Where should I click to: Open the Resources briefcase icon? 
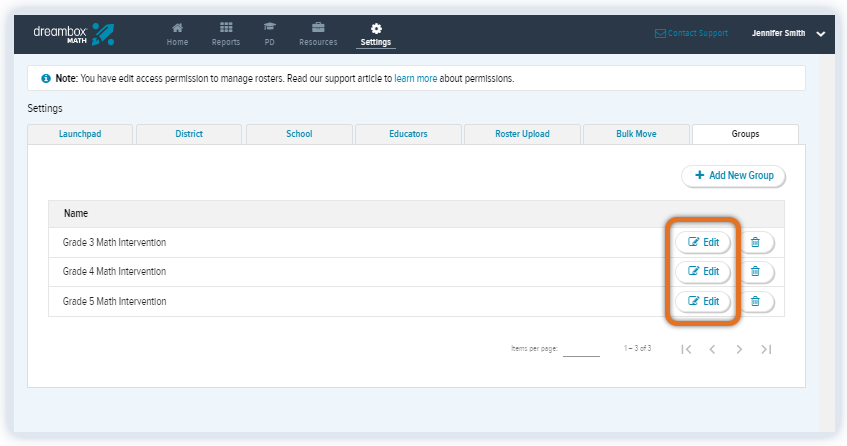pos(318,28)
